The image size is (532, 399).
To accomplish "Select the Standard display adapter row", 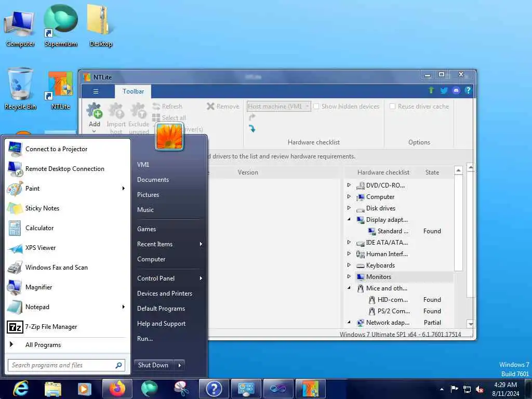I will click(x=404, y=231).
